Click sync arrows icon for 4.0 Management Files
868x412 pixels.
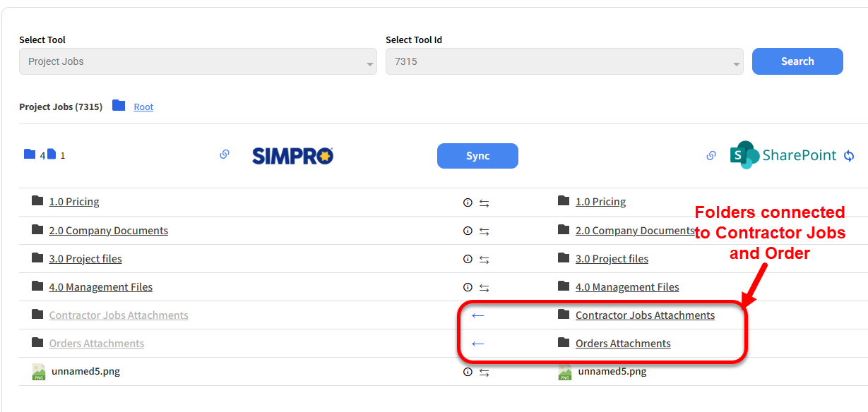pyautogui.click(x=484, y=288)
